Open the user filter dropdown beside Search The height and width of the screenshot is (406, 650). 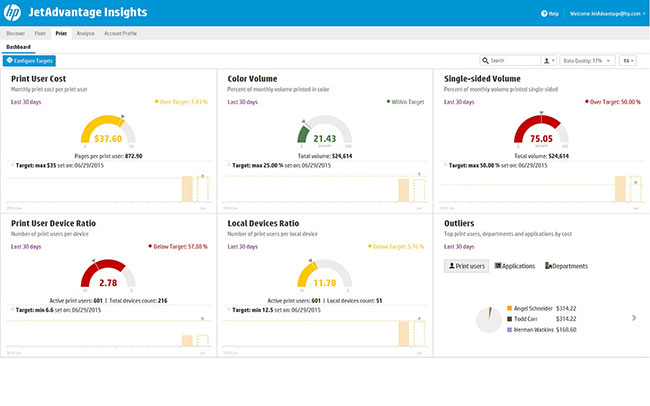click(x=549, y=61)
